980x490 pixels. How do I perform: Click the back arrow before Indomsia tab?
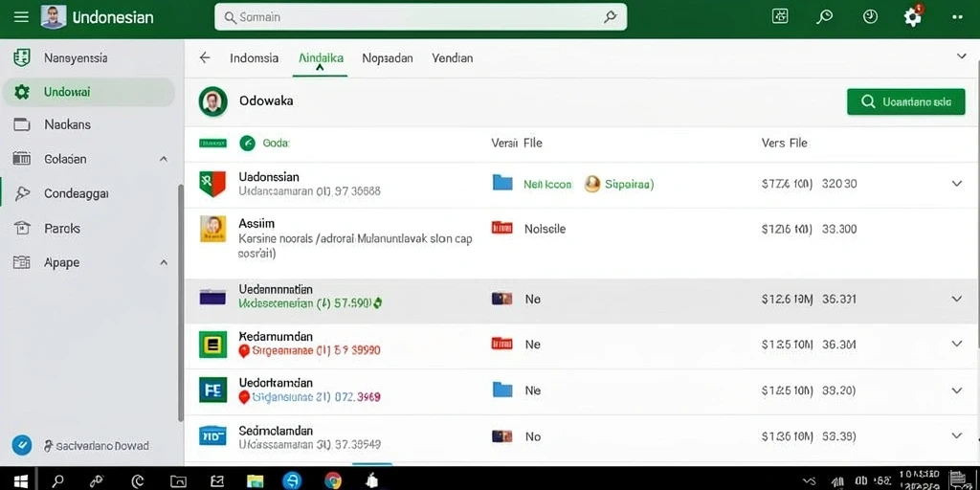coord(205,58)
